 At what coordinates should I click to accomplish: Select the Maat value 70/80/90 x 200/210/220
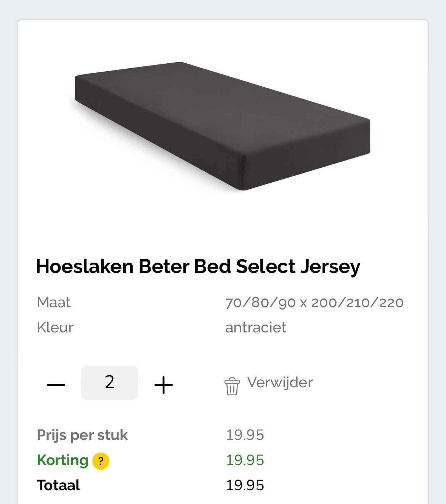click(315, 302)
